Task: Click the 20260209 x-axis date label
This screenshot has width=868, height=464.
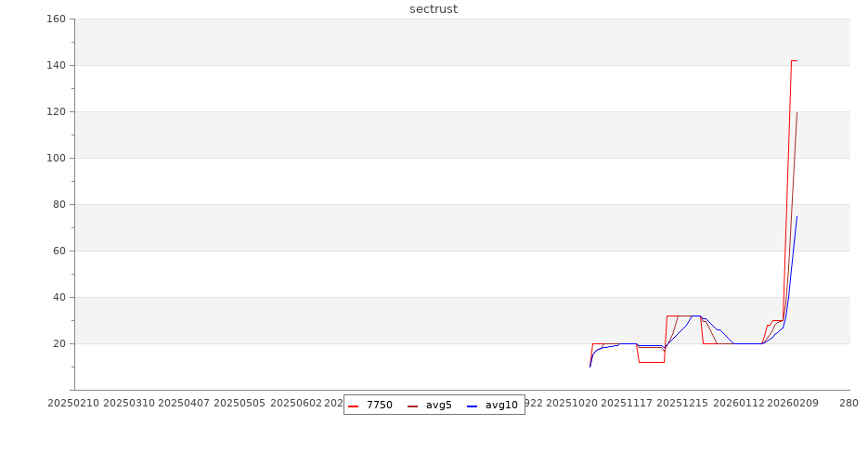Action: click(x=792, y=403)
